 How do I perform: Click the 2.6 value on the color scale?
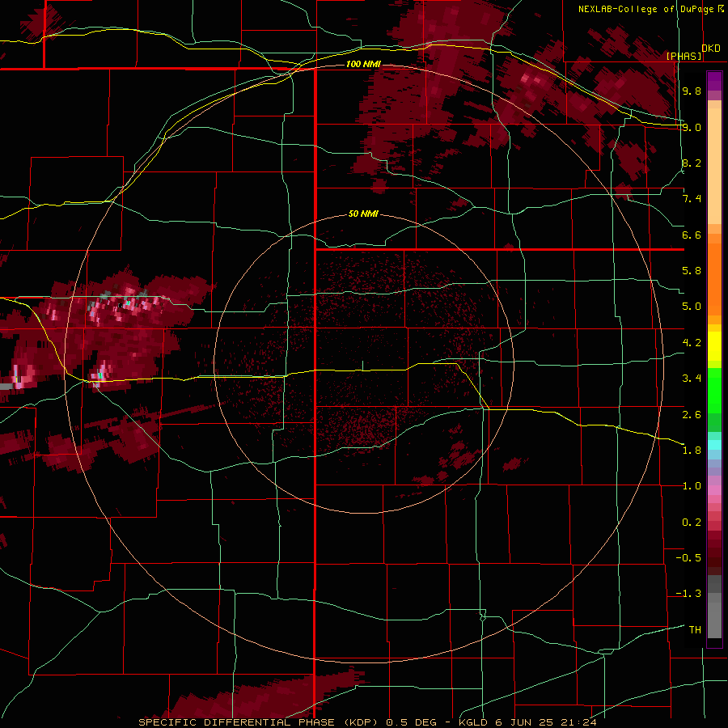pyautogui.click(x=692, y=415)
